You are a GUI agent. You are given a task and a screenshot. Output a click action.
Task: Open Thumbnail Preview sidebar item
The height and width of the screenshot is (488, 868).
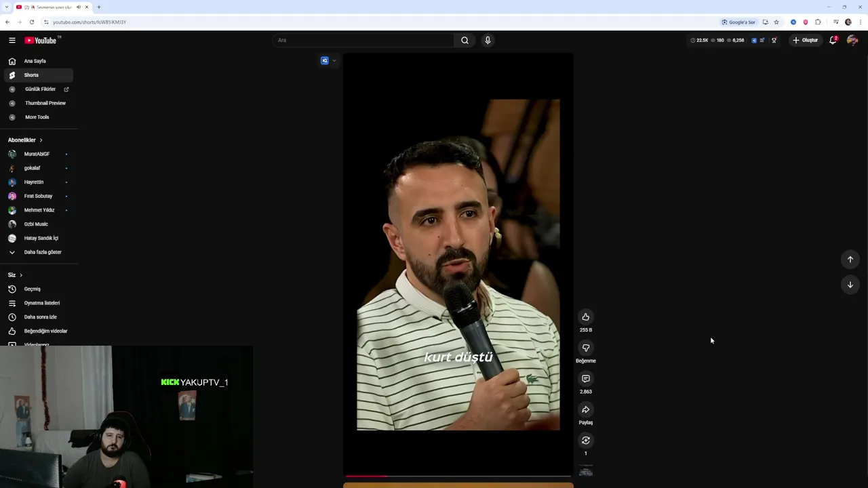click(39, 103)
